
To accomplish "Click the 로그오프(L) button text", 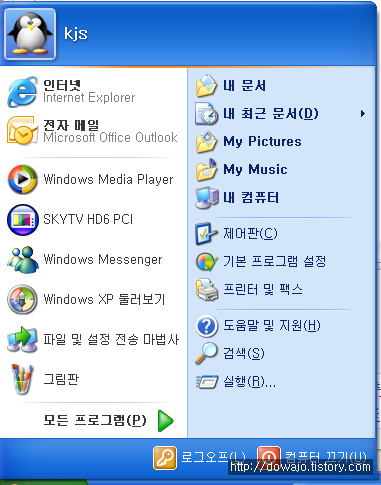I will (x=213, y=457).
